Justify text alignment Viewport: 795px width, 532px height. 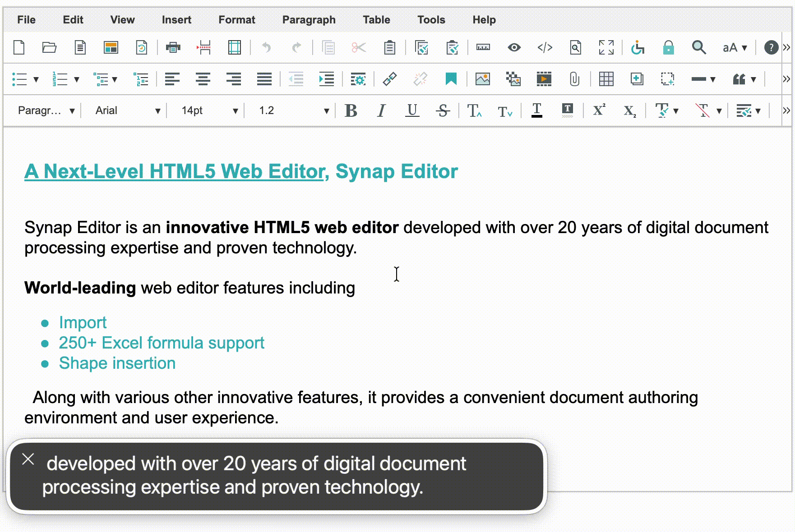pyautogui.click(x=264, y=79)
